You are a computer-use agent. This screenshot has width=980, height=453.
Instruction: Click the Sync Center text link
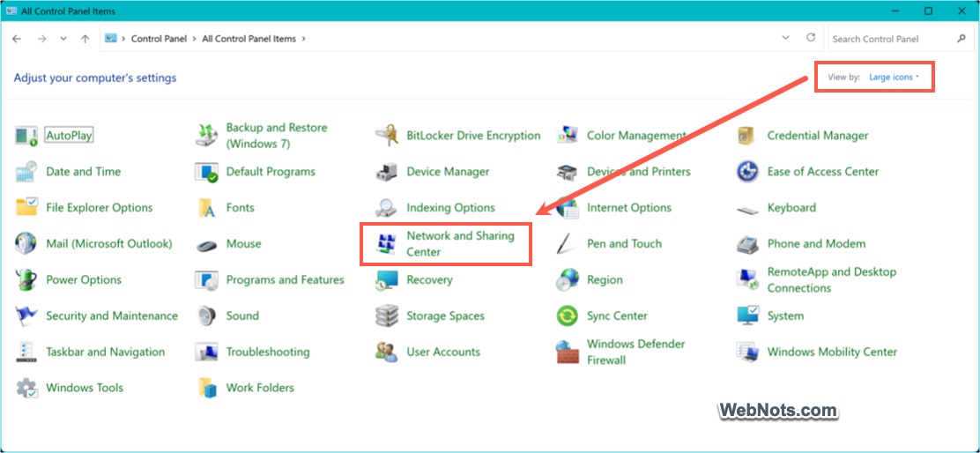click(x=617, y=316)
